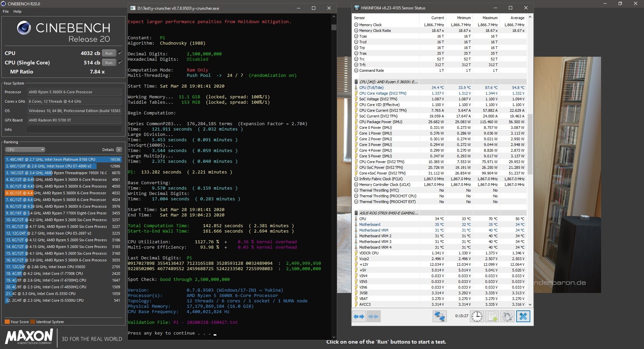Start HWiNFO logging to file
This screenshot has width=644, height=349.
(492, 316)
